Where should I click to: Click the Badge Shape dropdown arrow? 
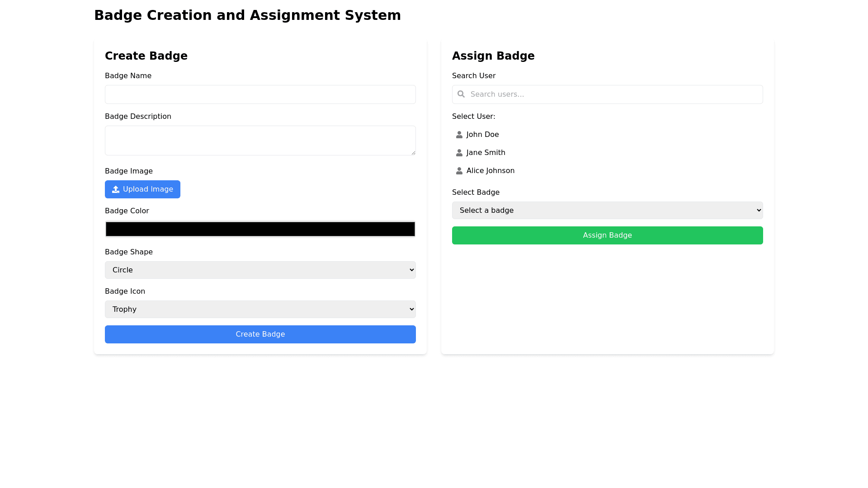click(x=411, y=270)
